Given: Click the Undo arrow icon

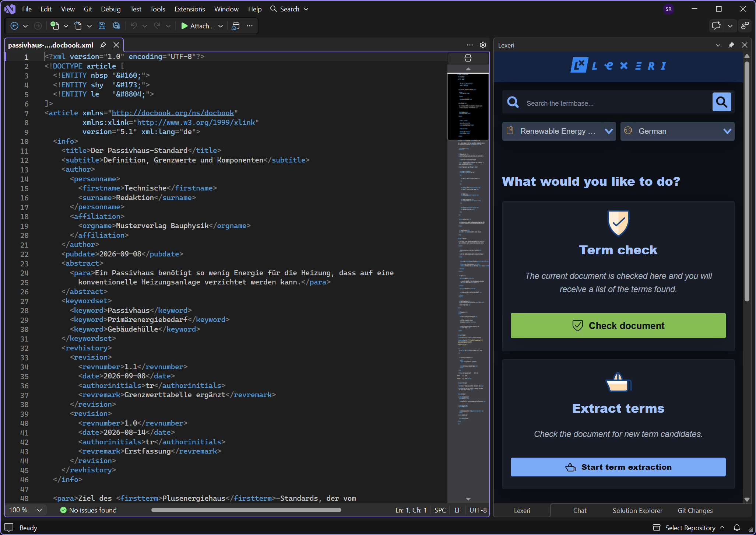Looking at the screenshot, I should pos(134,26).
